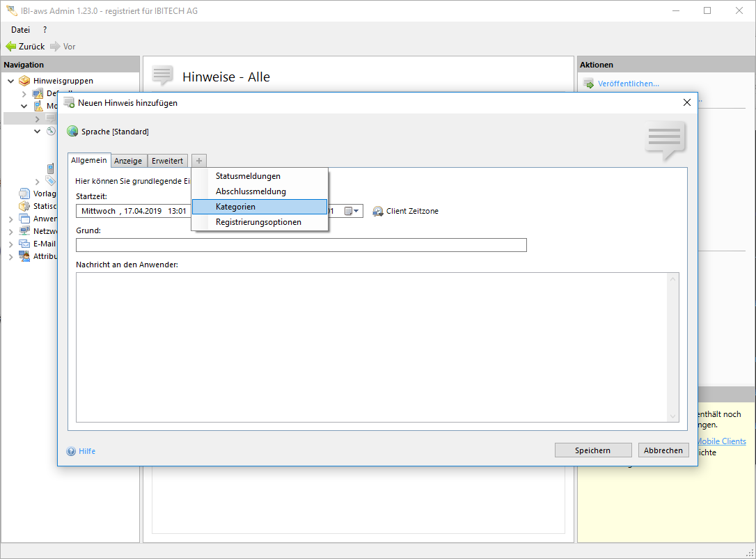Click the Client Zeitzone clock icon

tap(378, 211)
